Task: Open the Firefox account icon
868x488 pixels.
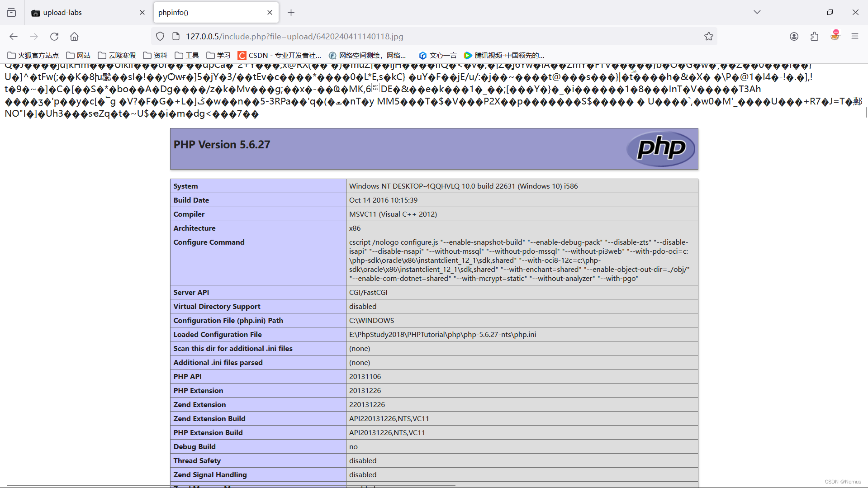Action: (794, 37)
